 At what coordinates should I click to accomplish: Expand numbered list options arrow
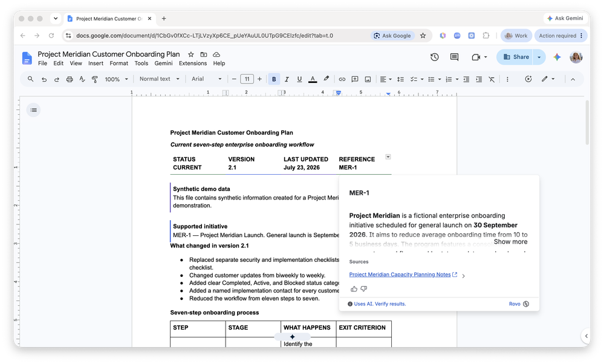click(457, 79)
